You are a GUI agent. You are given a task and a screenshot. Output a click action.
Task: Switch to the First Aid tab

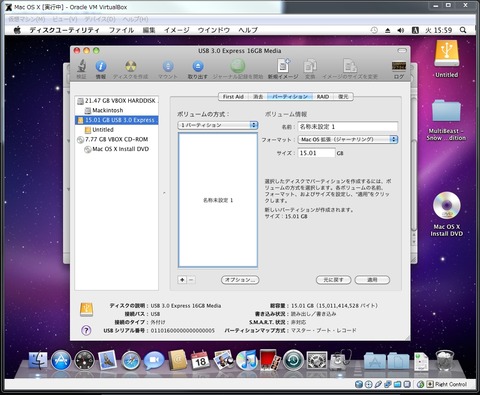(x=233, y=97)
